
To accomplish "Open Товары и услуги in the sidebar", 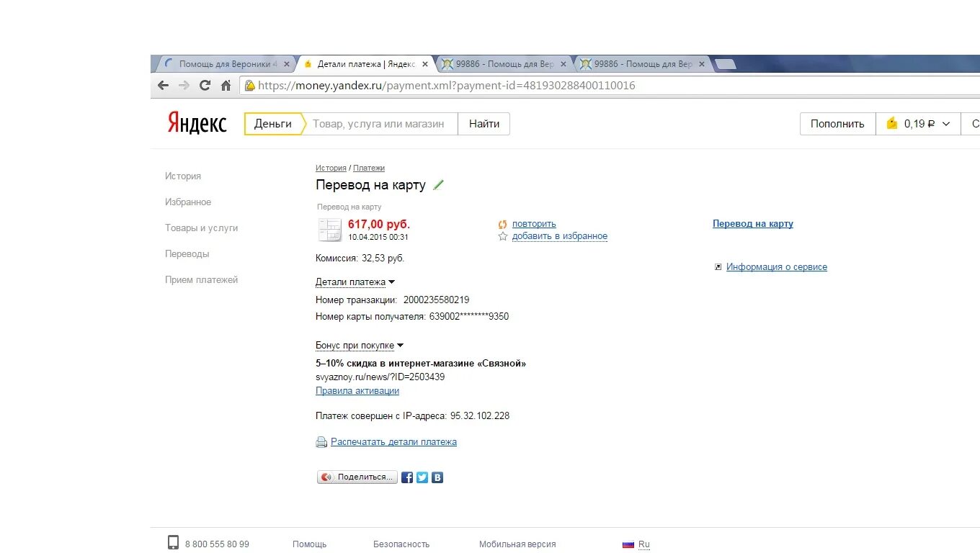I will 201,228.
